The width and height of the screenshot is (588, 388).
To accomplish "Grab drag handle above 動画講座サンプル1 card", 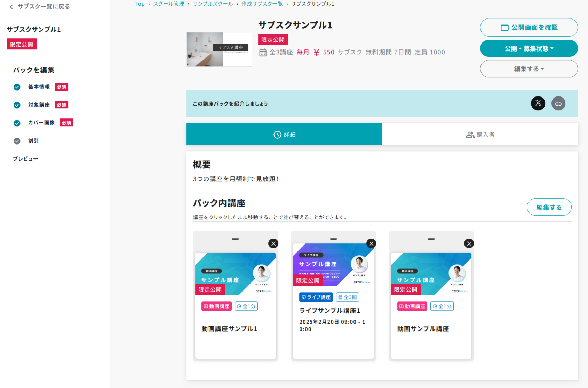I will tap(236, 239).
